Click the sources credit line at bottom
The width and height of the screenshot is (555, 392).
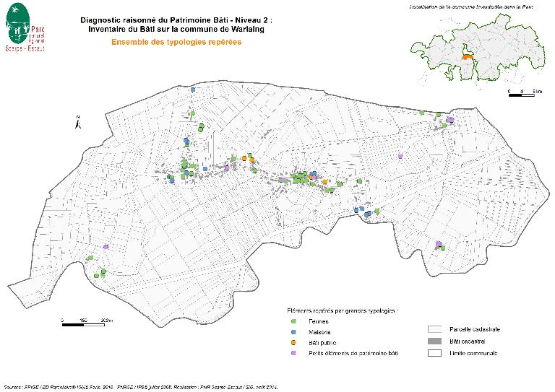click(x=141, y=388)
